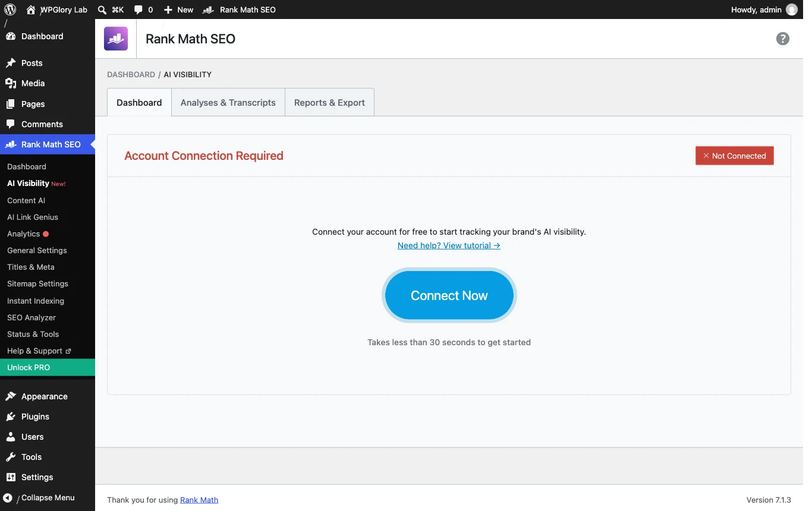The image size is (812, 511).
Task: Open Content AI submenu item
Action: click(48, 200)
